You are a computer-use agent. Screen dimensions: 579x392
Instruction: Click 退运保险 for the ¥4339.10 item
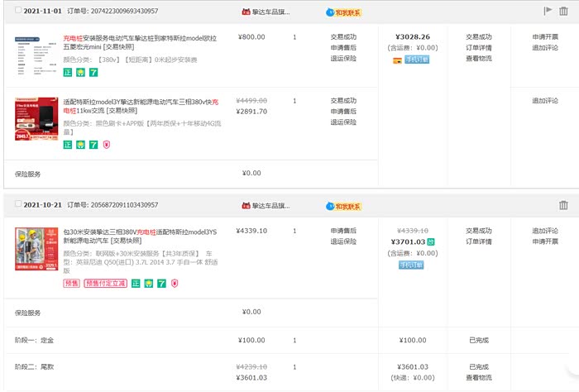pyautogui.click(x=343, y=241)
